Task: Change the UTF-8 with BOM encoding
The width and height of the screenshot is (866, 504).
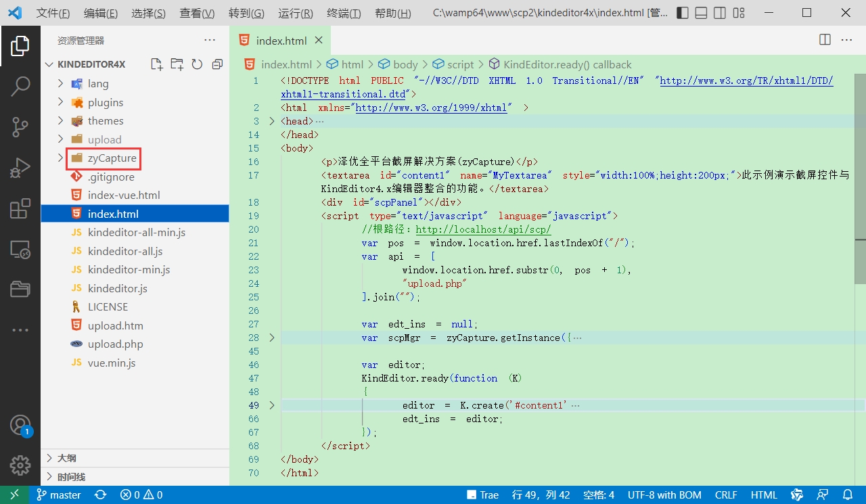Action: (664, 495)
